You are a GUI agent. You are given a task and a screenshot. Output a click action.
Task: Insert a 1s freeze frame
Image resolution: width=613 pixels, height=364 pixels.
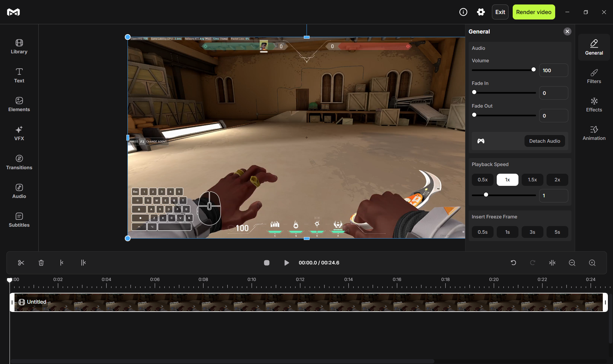507,232
